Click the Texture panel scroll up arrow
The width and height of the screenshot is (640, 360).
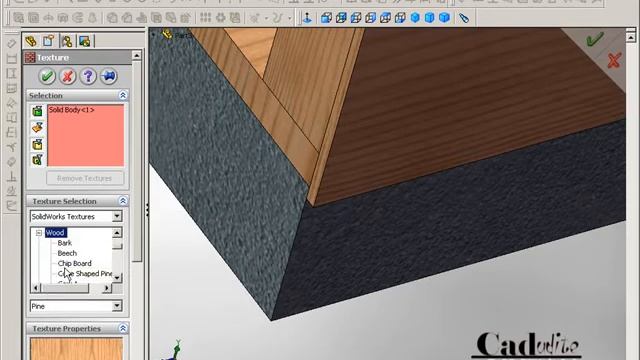(x=137, y=55)
